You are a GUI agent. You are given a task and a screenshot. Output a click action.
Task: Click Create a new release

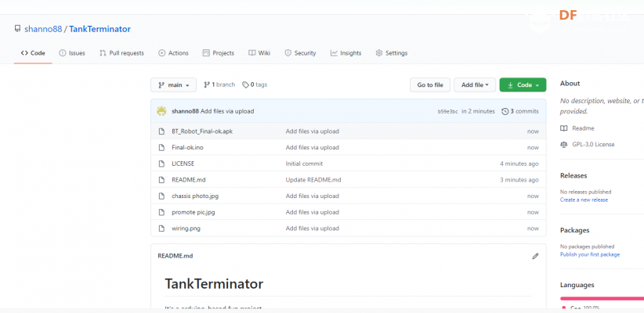pos(584,200)
